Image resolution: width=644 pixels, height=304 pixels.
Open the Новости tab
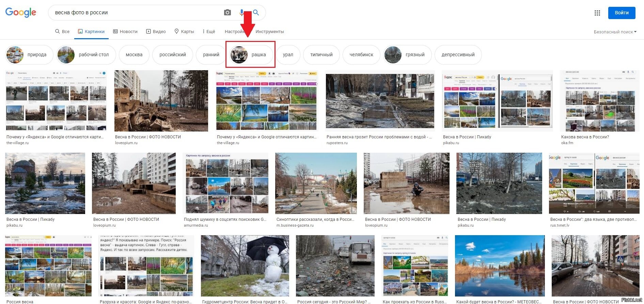125,31
